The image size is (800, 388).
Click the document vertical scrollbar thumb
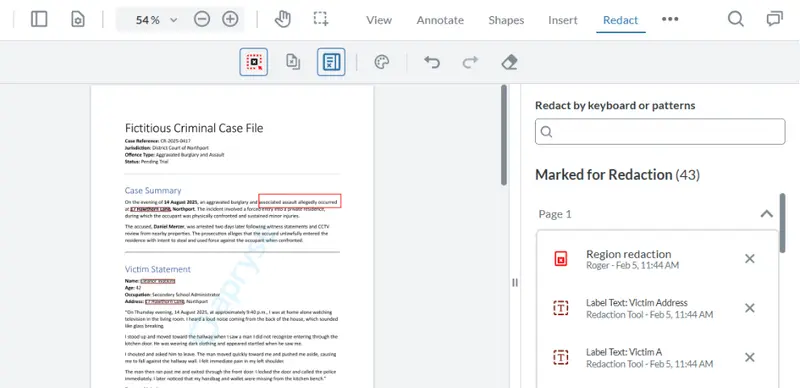[504, 135]
